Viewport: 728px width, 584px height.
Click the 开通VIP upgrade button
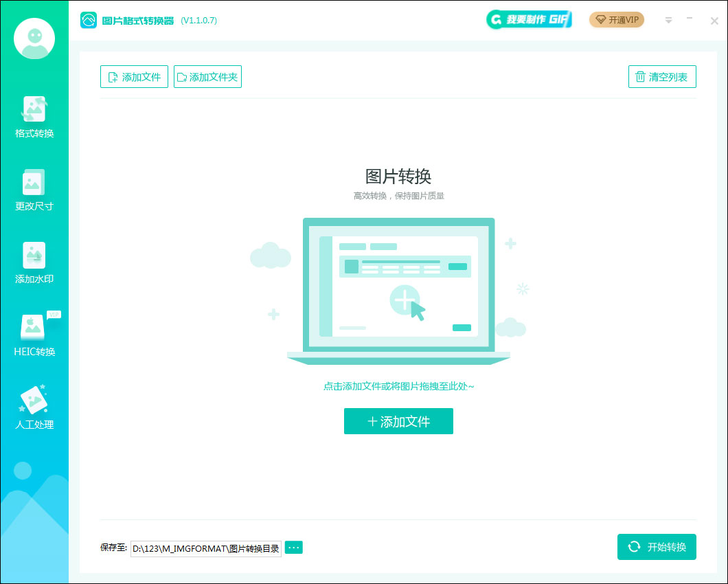[x=617, y=20]
